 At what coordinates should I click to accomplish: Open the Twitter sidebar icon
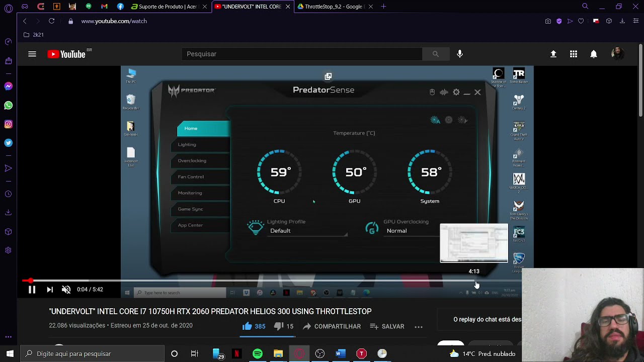click(x=8, y=143)
